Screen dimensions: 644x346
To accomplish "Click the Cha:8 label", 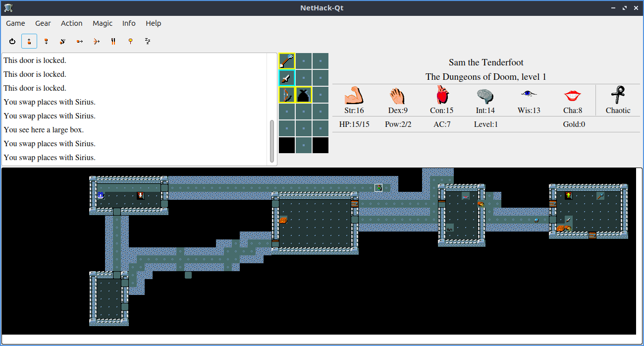I will point(573,111).
